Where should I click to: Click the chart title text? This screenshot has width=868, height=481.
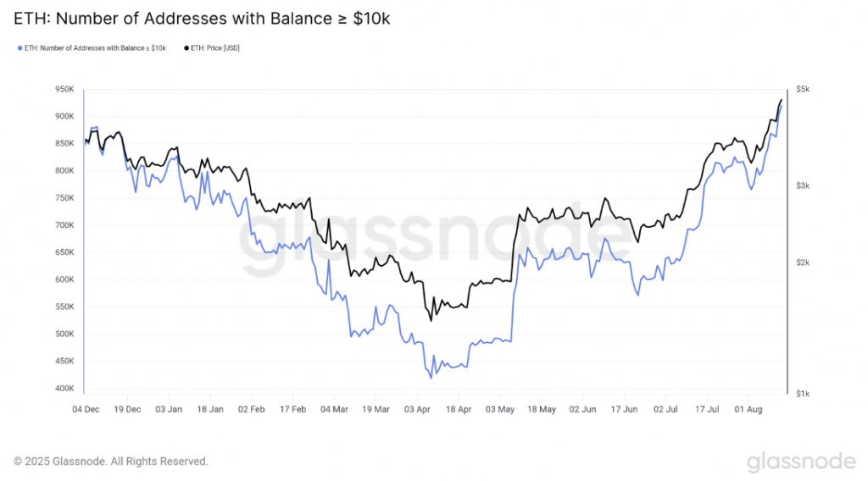(202, 17)
